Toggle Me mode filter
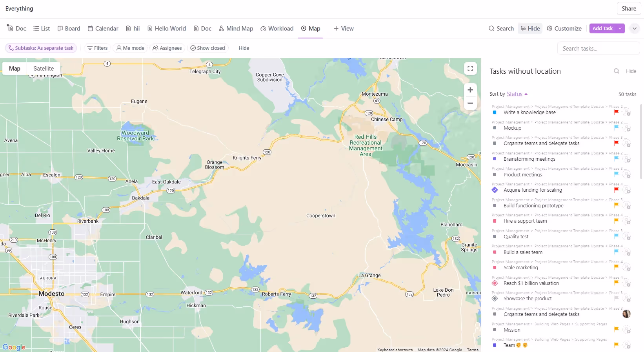644x352 pixels. 130,48
